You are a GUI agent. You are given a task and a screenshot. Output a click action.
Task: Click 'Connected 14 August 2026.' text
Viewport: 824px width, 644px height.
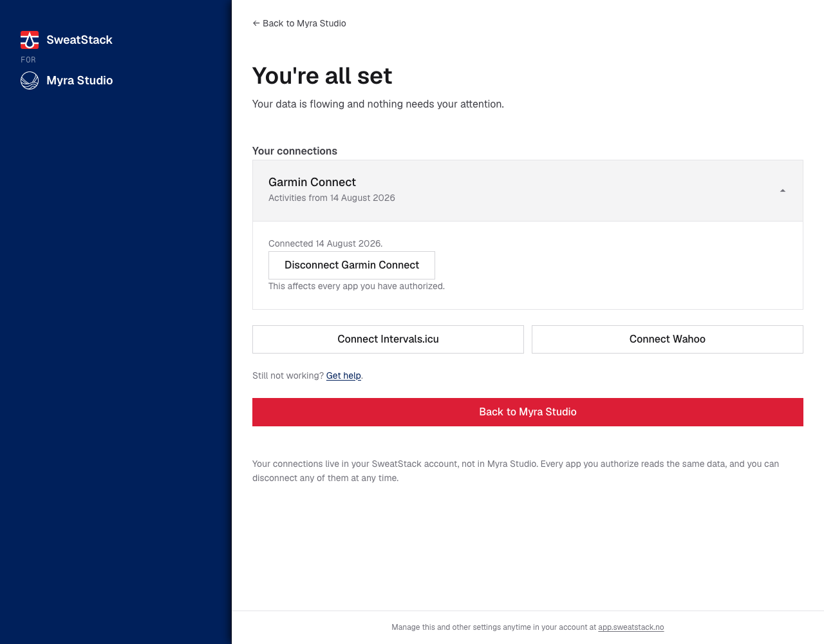325,243
